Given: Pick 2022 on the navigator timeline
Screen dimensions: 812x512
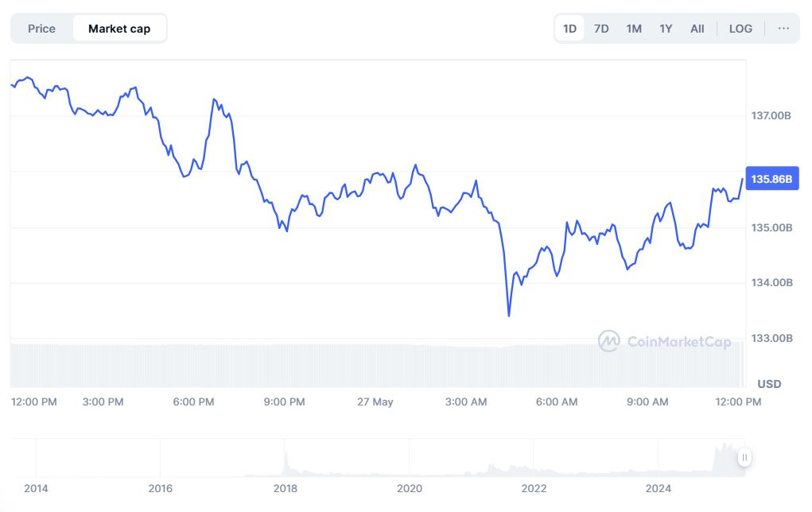Looking at the screenshot, I should (534, 488).
